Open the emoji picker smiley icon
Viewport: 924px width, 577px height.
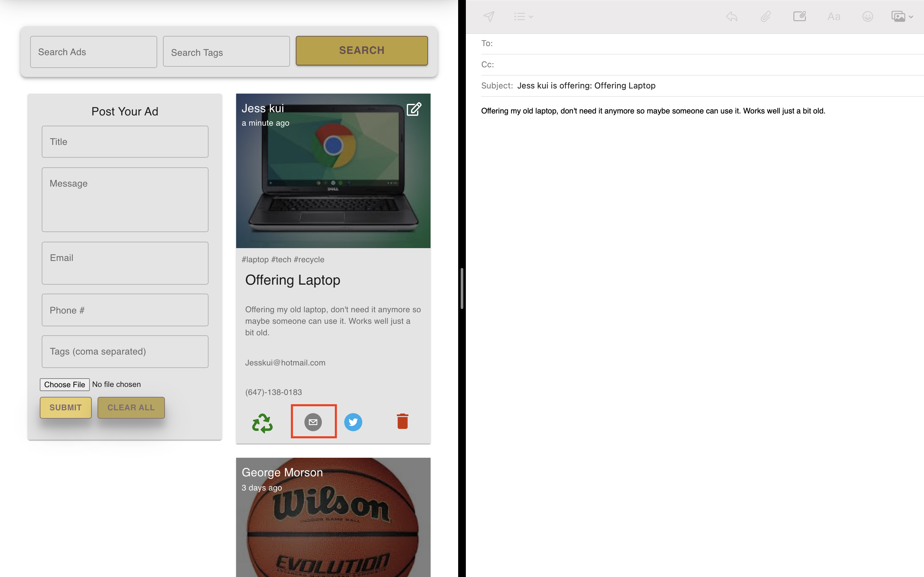pos(868,16)
